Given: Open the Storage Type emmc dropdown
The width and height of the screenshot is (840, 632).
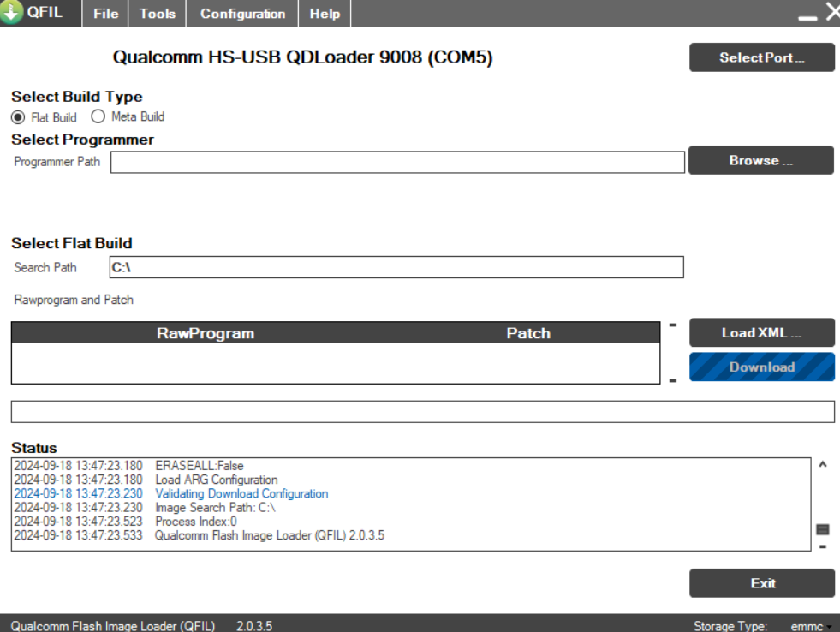Looking at the screenshot, I should point(811,626).
